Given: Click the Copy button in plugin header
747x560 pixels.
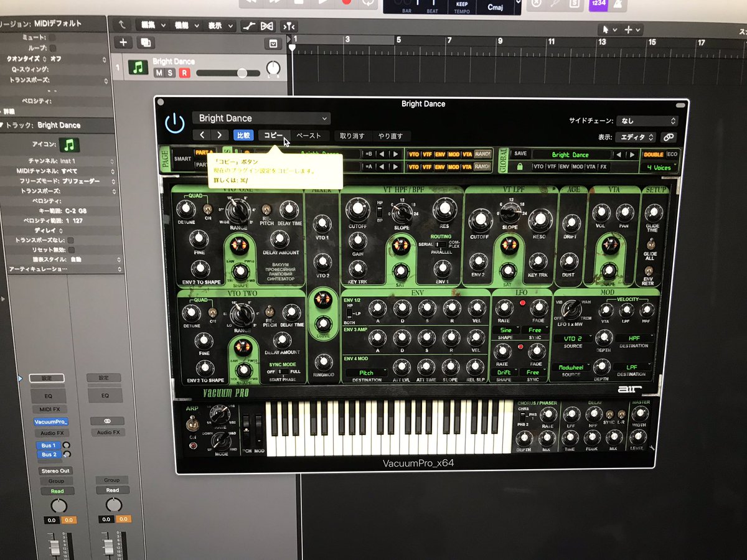Looking at the screenshot, I should point(273,135).
